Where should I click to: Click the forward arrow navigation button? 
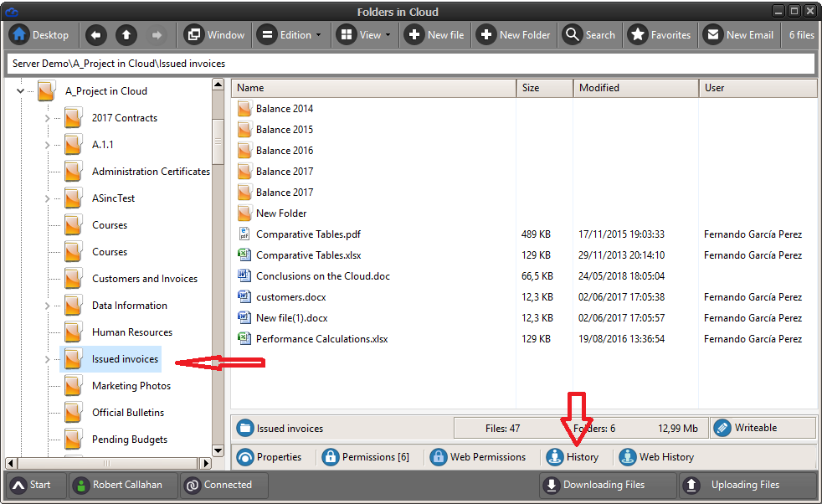coord(157,35)
